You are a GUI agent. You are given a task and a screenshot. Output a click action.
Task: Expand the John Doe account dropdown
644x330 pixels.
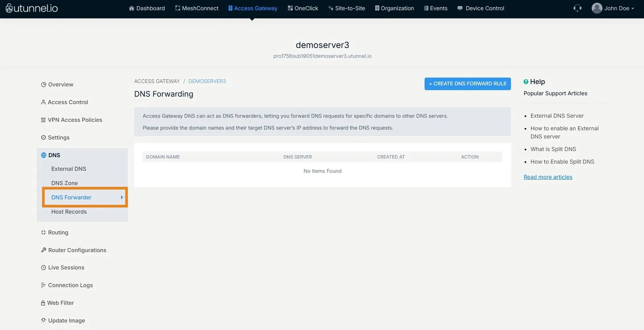pos(619,8)
